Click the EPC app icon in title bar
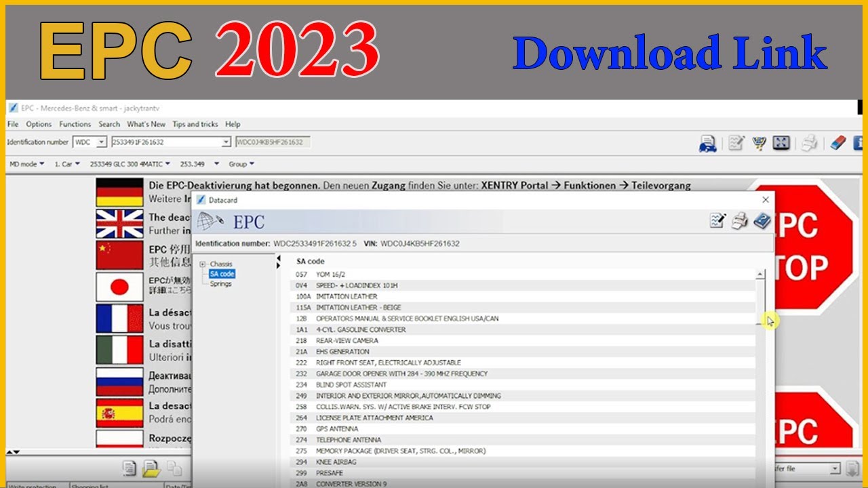Screen dimensions: 868x488 coord(13,108)
